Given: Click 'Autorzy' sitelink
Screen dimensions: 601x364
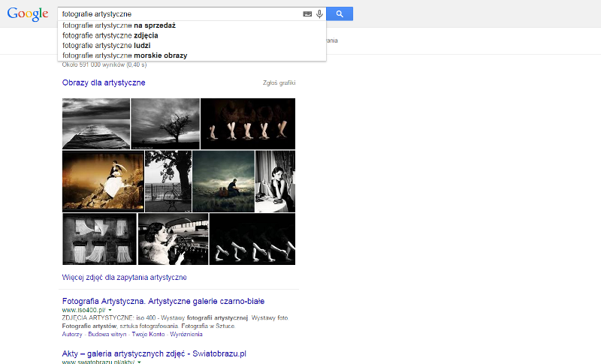Looking at the screenshot, I should click(72, 334).
